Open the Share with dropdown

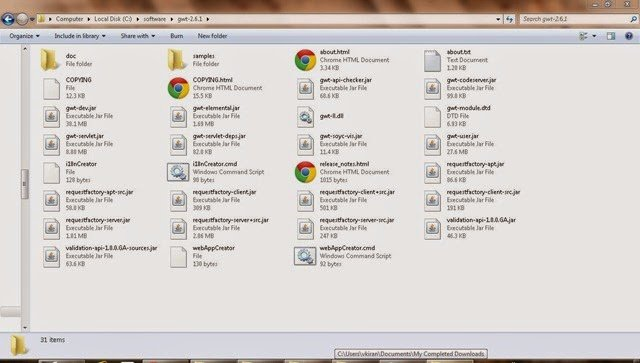click(138, 36)
